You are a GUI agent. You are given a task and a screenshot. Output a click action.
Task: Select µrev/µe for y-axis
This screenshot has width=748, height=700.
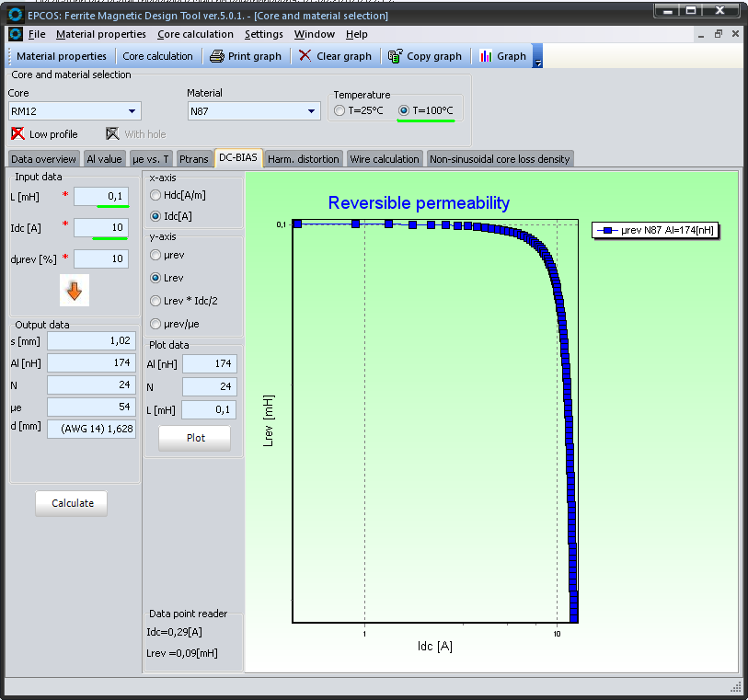155,324
